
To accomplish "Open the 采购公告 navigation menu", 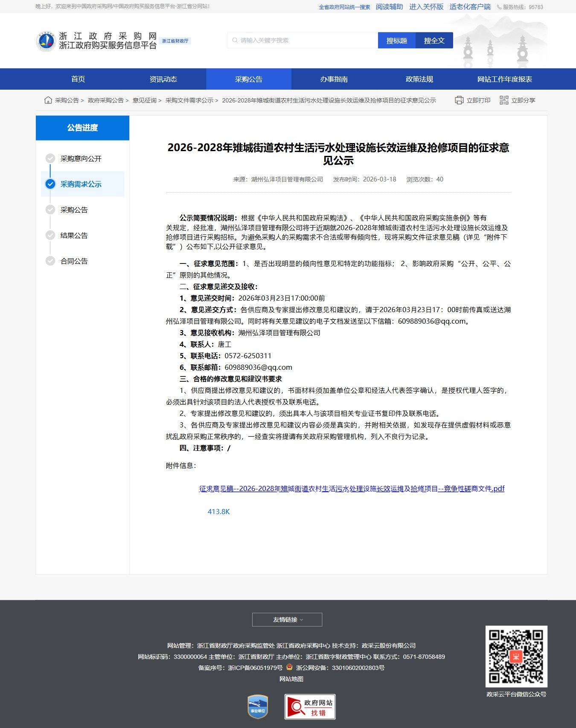I will click(x=249, y=79).
